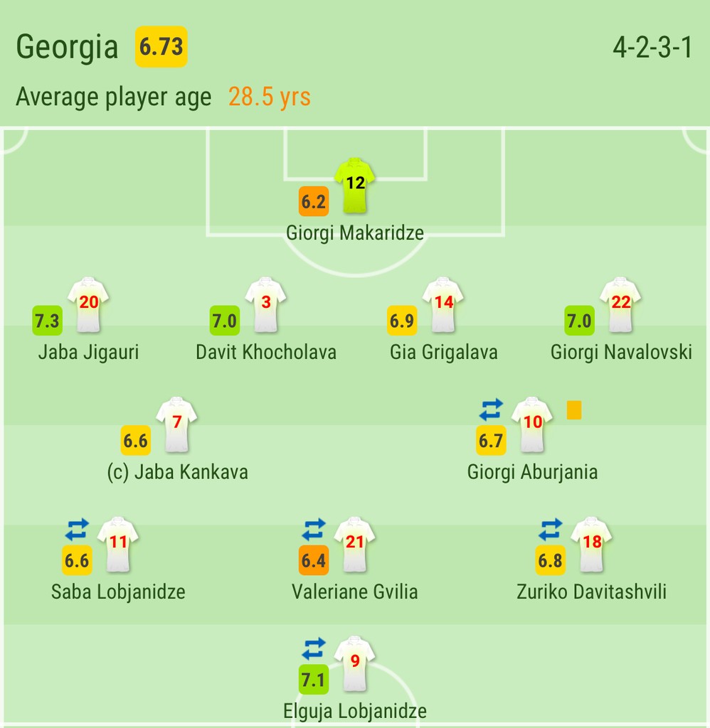
Task: Open Elguja Lobjanidze player name link
Action: 355,711
